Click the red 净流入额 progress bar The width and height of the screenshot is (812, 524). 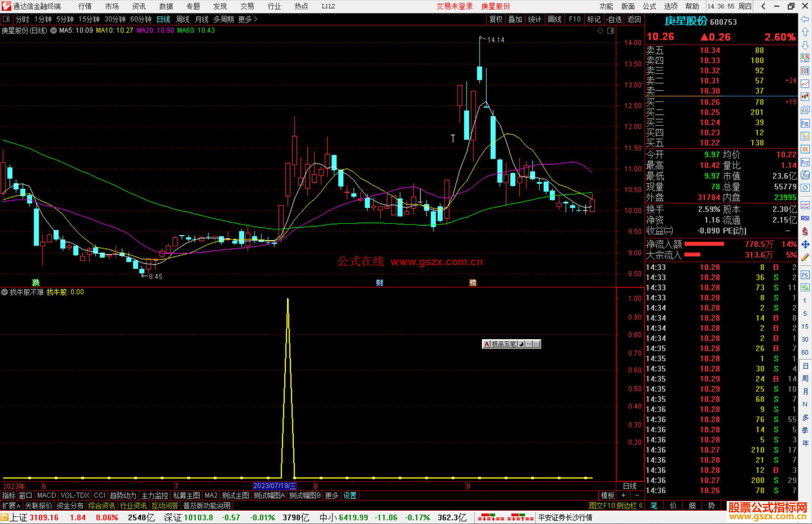pos(704,244)
